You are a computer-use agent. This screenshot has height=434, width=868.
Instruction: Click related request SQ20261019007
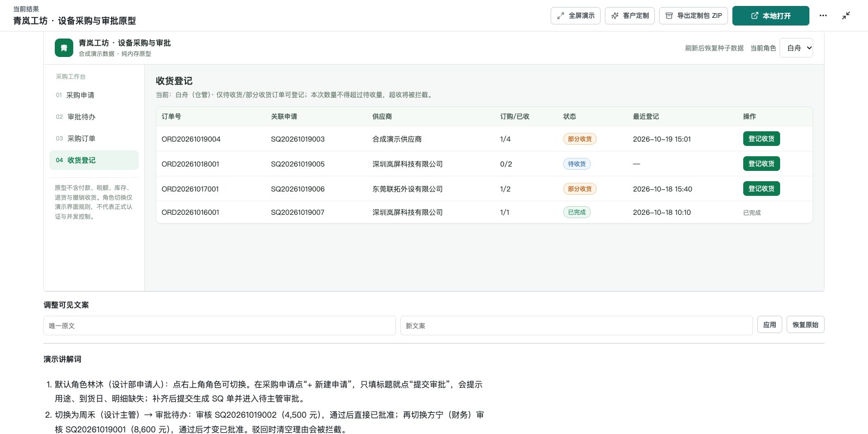click(298, 213)
